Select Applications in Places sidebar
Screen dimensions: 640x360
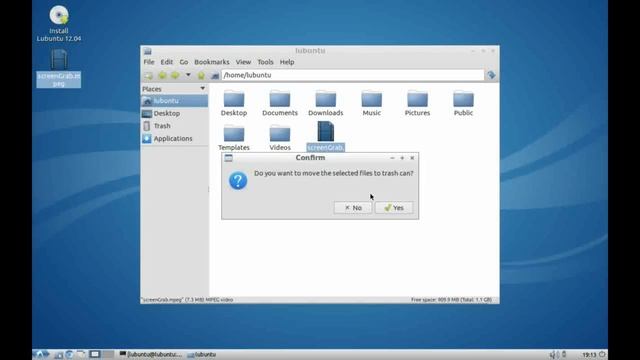click(174, 139)
